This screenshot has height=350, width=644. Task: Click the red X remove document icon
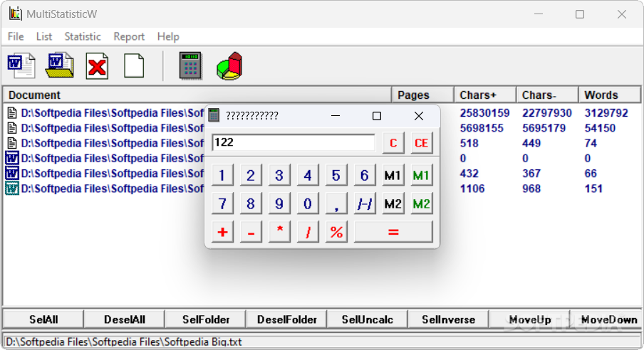(97, 65)
